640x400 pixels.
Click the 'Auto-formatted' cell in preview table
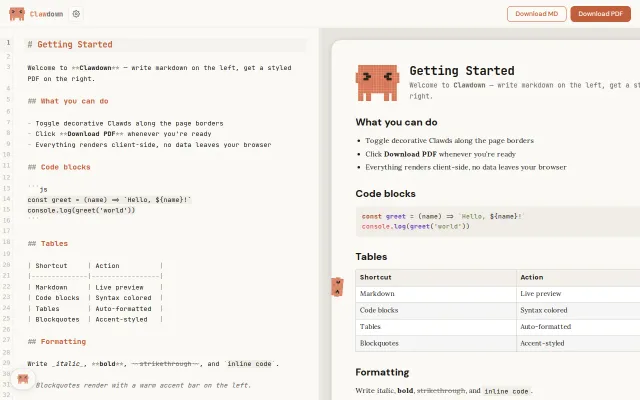coord(545,327)
